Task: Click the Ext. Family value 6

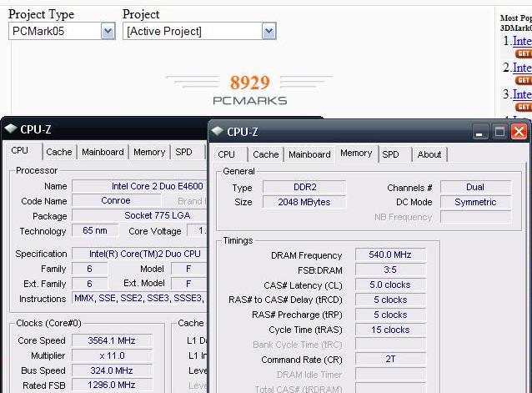Action: pos(89,284)
